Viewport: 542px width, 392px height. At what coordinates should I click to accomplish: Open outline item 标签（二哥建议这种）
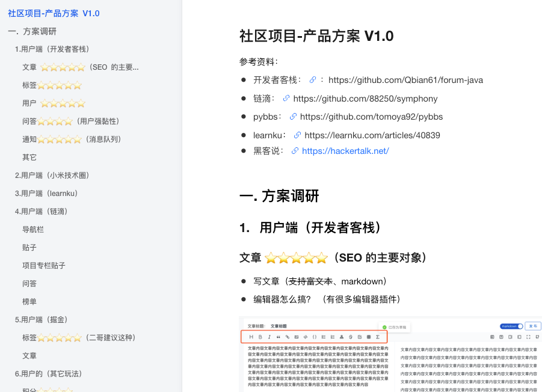pyautogui.click(x=79, y=337)
